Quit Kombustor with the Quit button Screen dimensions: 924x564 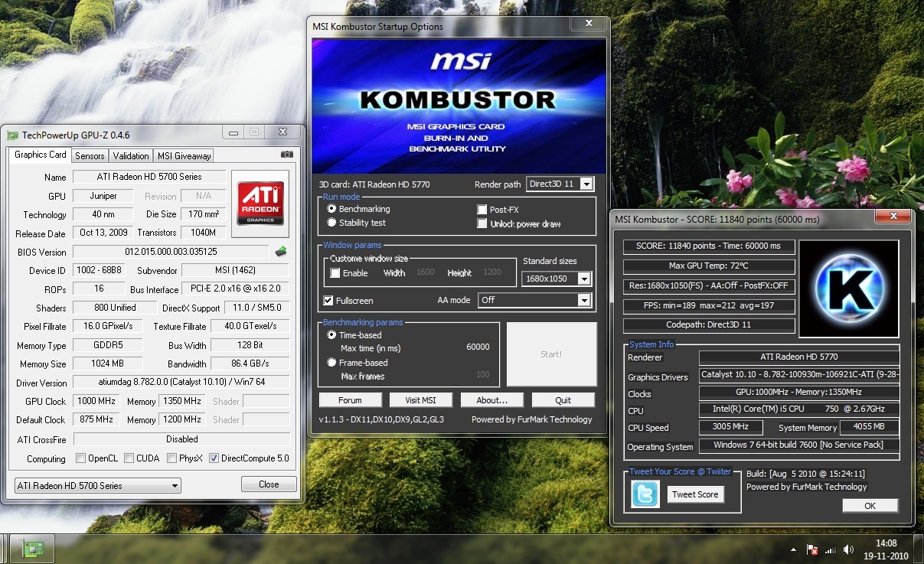coord(563,400)
